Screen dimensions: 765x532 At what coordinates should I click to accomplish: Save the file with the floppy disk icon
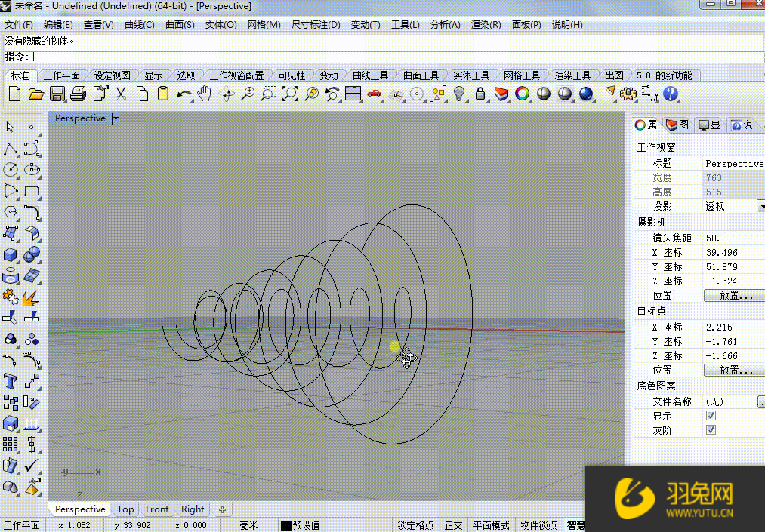coord(57,94)
